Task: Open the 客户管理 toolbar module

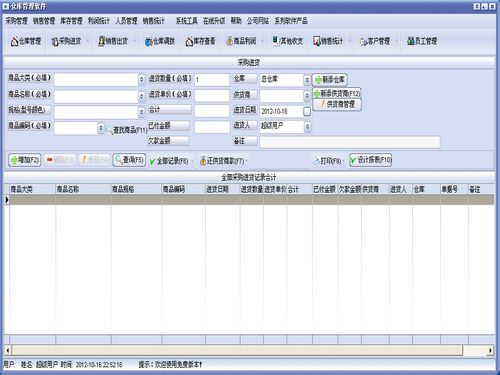Action: (375, 41)
